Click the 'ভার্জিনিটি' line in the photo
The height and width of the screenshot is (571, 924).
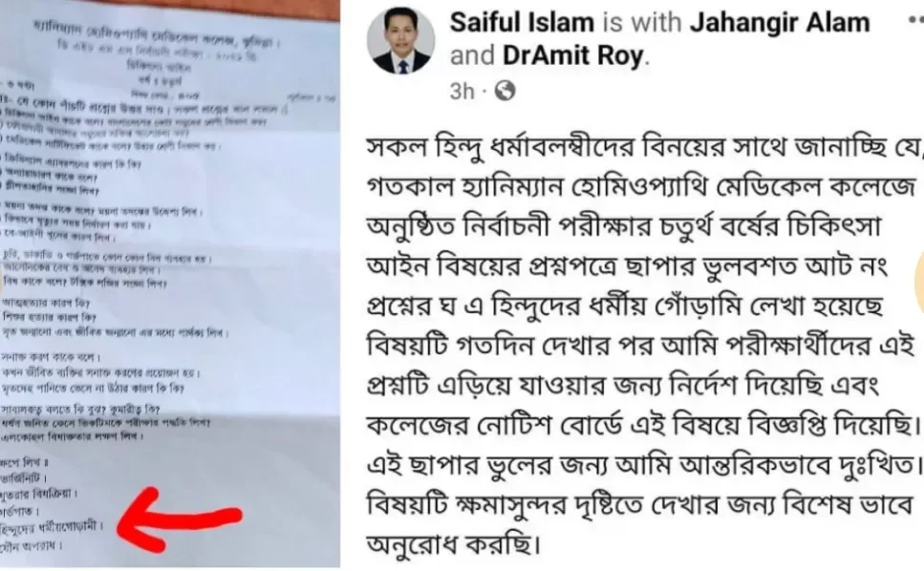point(24,478)
